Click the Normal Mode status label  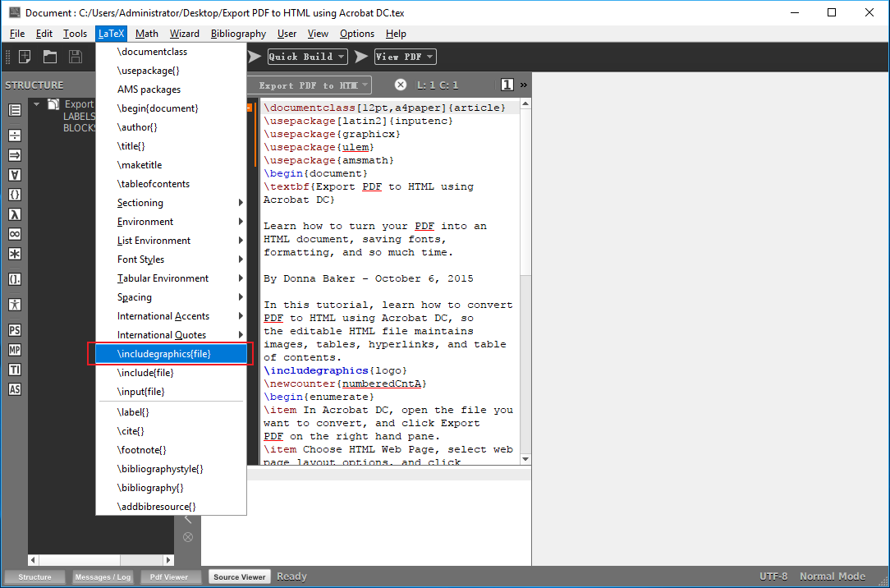(x=833, y=577)
